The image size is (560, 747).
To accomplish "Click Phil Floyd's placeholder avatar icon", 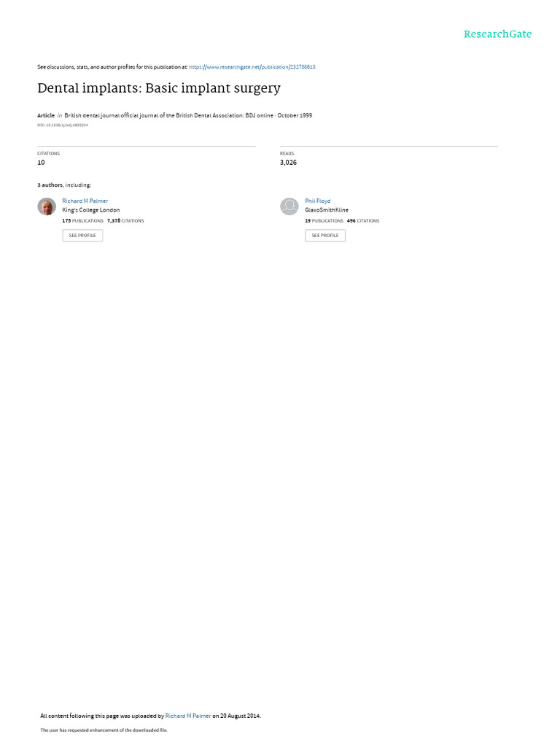I will 289,206.
